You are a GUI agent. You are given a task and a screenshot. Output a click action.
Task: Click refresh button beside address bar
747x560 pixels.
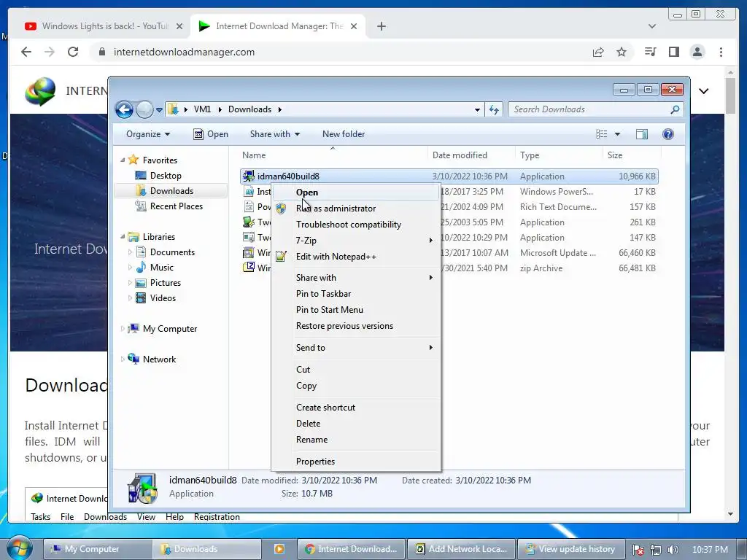click(494, 109)
